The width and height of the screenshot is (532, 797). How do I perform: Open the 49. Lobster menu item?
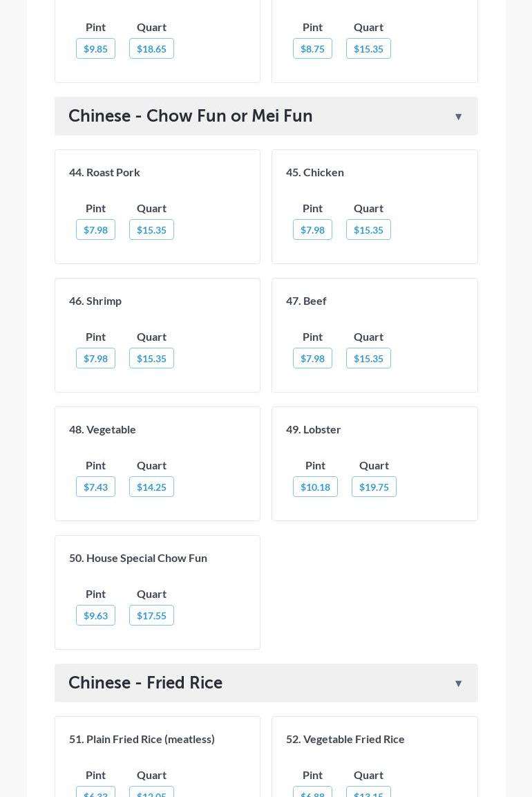[x=314, y=429]
